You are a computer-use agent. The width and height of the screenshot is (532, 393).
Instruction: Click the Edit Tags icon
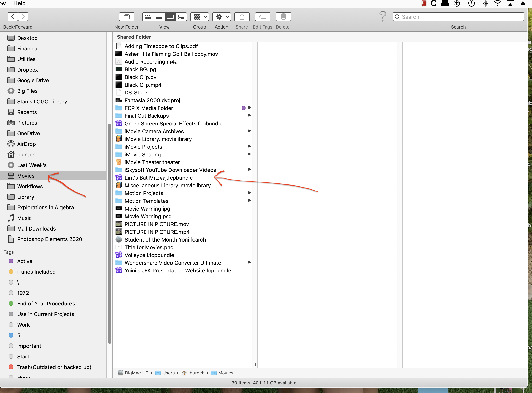coord(262,17)
